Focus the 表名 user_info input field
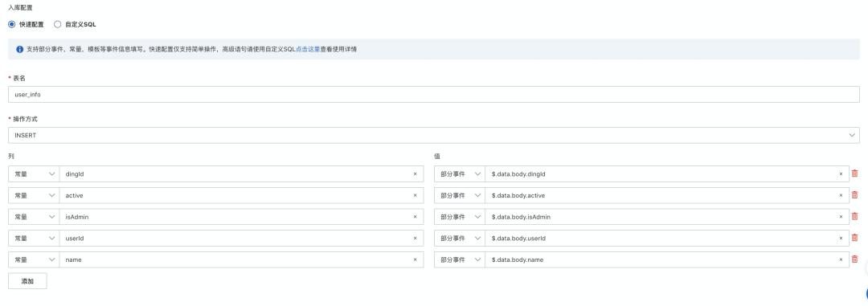The image size is (868, 306). [434, 94]
